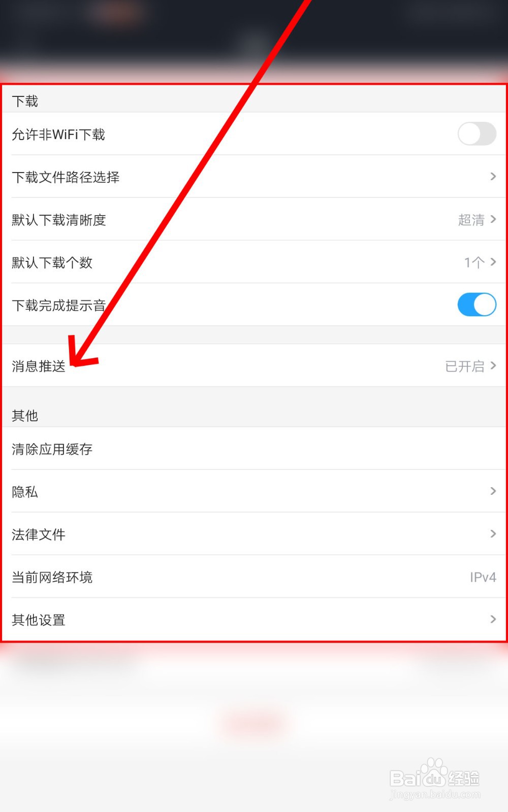Screen dimensions: 508x812
Task: Open the 隐私 settings row
Action: 254,491
